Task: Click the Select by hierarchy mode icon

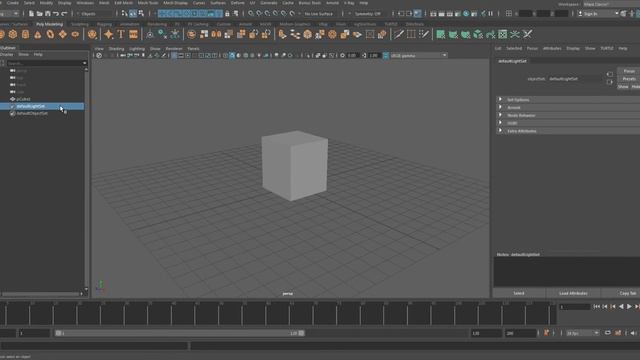Action: point(124,13)
